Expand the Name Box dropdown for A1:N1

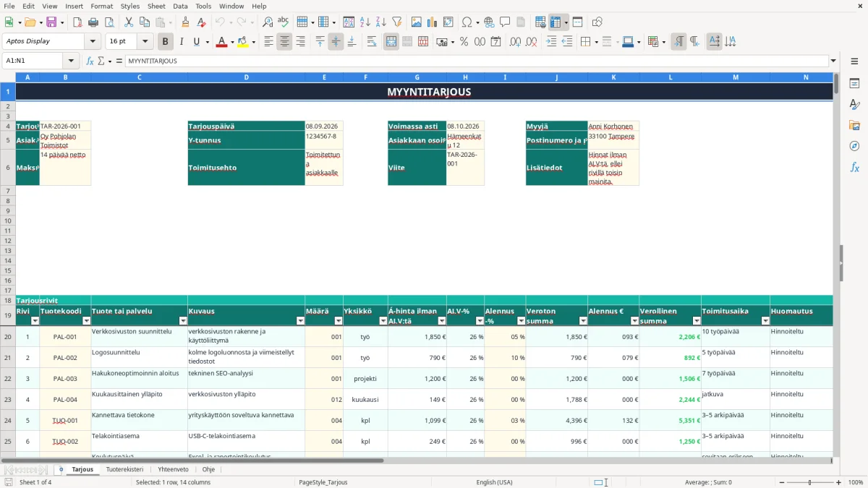71,61
